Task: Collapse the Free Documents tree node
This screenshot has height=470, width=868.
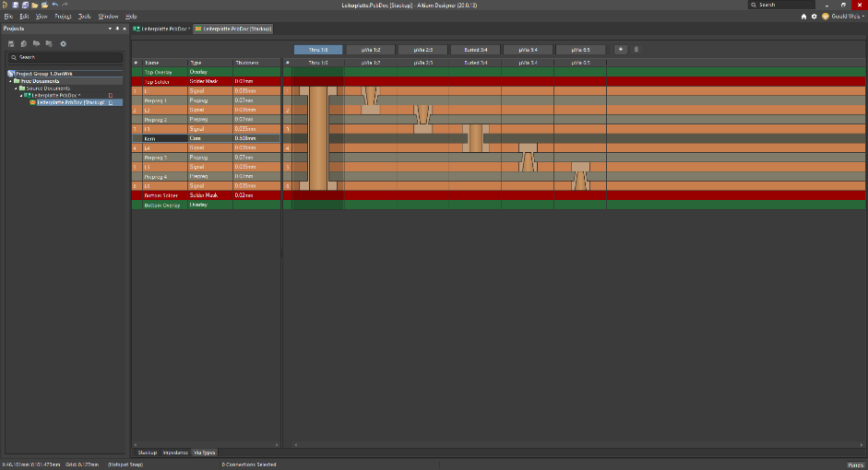Action: pos(10,81)
